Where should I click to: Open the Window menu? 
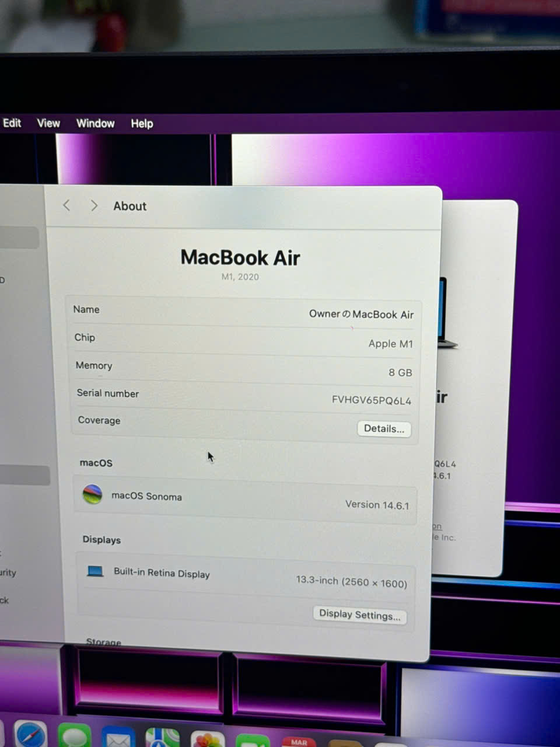(x=96, y=123)
